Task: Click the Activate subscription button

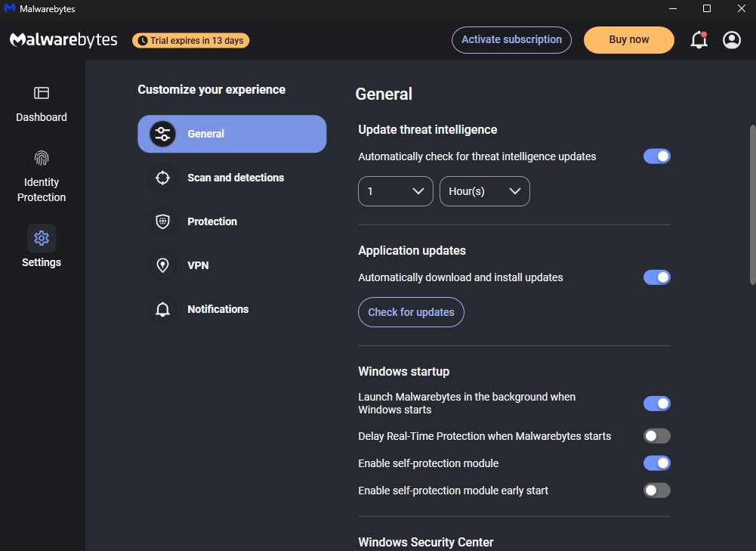Action: click(511, 39)
